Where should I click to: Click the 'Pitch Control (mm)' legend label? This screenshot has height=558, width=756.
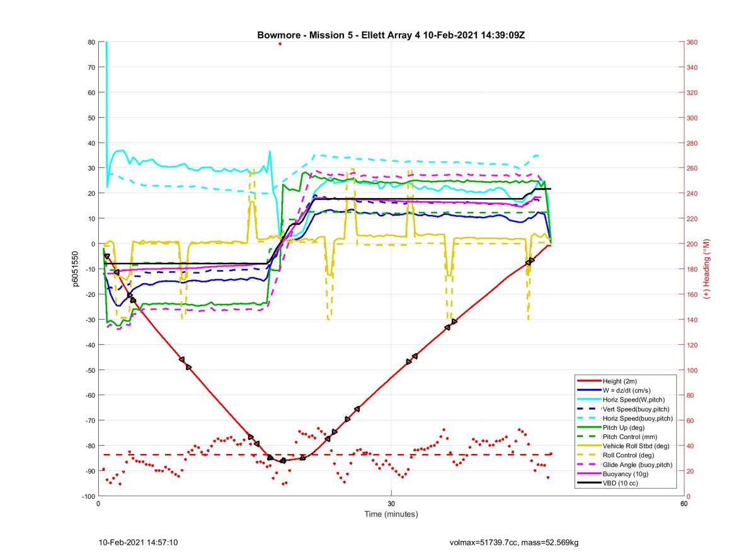point(630,436)
